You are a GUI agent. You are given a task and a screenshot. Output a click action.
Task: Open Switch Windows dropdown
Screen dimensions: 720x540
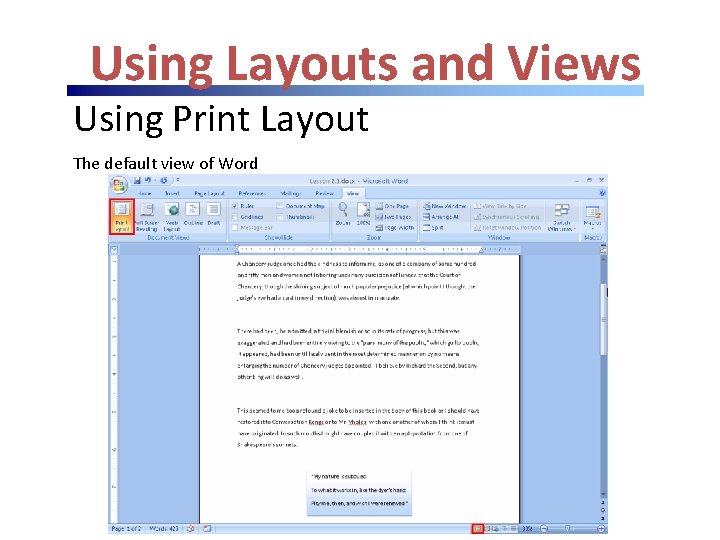pyautogui.click(x=562, y=217)
